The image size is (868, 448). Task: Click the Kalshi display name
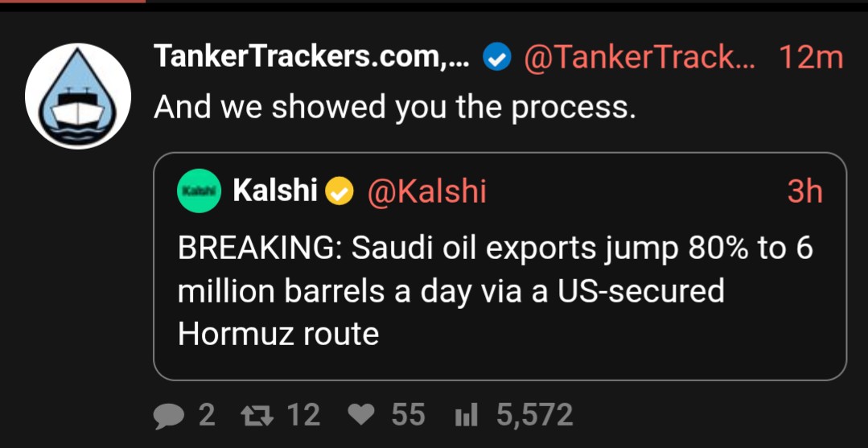tap(275, 191)
